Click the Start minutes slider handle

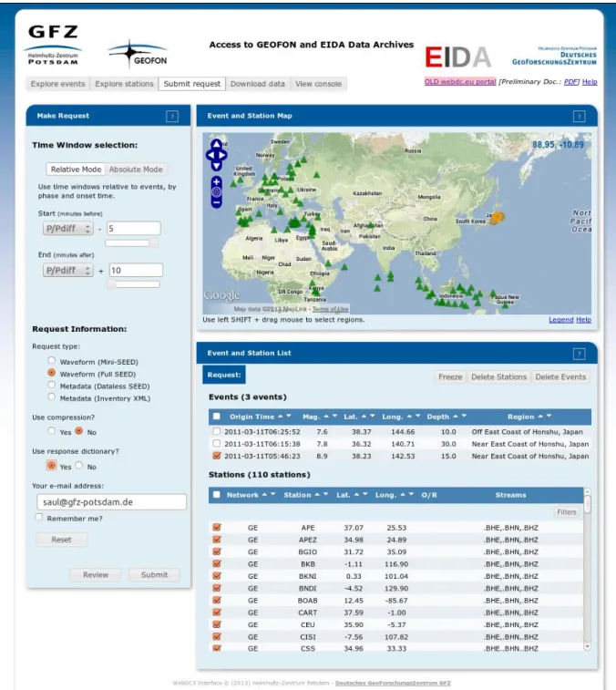pyautogui.click(x=153, y=242)
